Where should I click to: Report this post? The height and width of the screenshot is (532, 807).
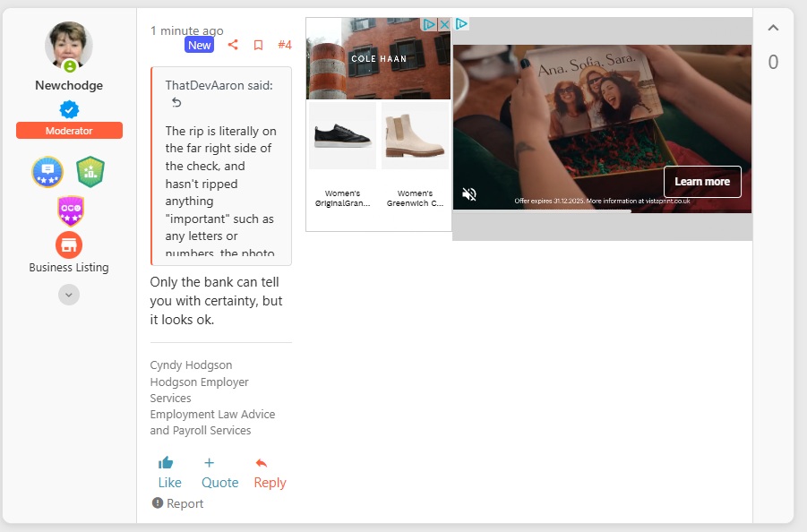coord(178,503)
